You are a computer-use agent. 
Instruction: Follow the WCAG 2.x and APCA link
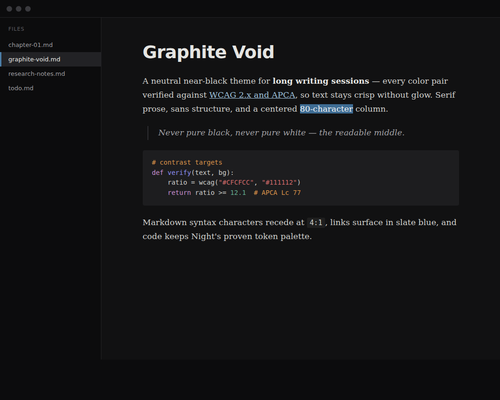click(x=252, y=95)
